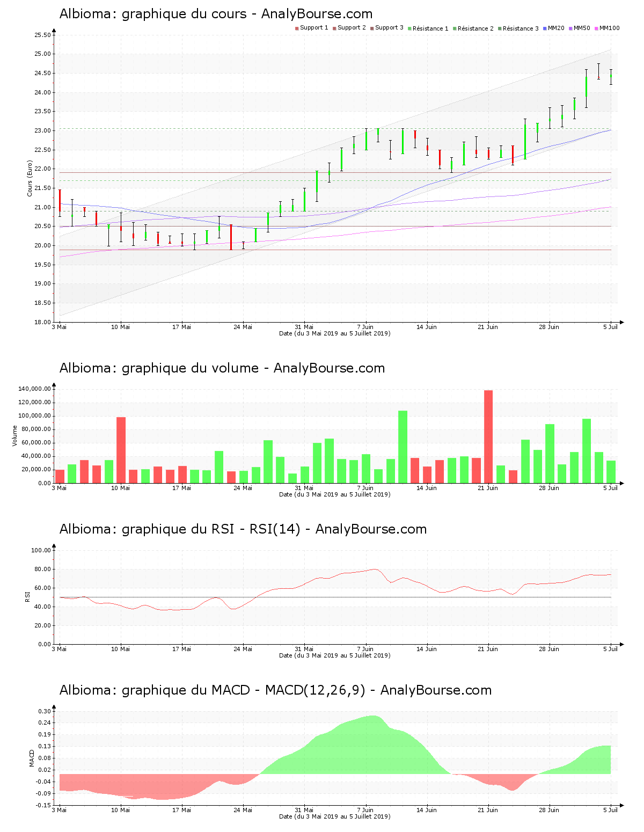Click the MM100 moving average legend entry

(607, 28)
